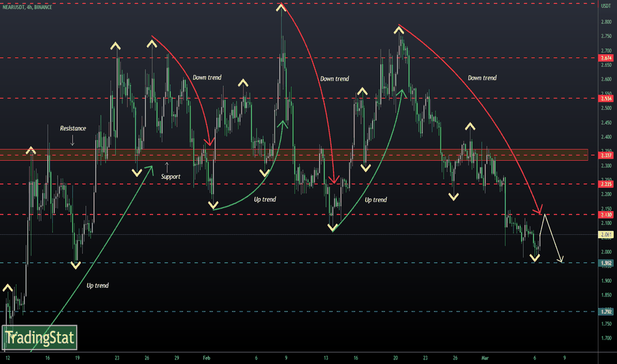Click the red 2.130 price level label
Viewport: 617px width, 364px height.
[x=606, y=215]
